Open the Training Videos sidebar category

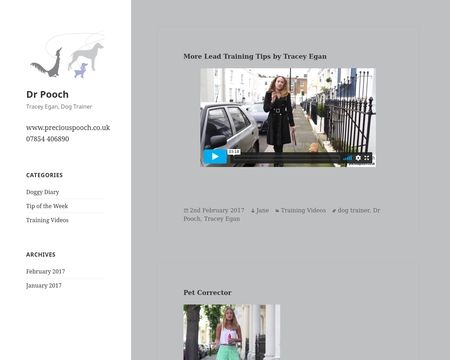pyautogui.click(x=47, y=220)
